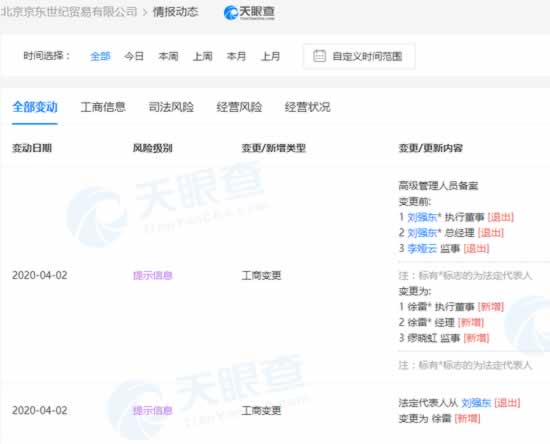Switch to 工商信息 tab
This screenshot has height=444, width=550.
(103, 107)
